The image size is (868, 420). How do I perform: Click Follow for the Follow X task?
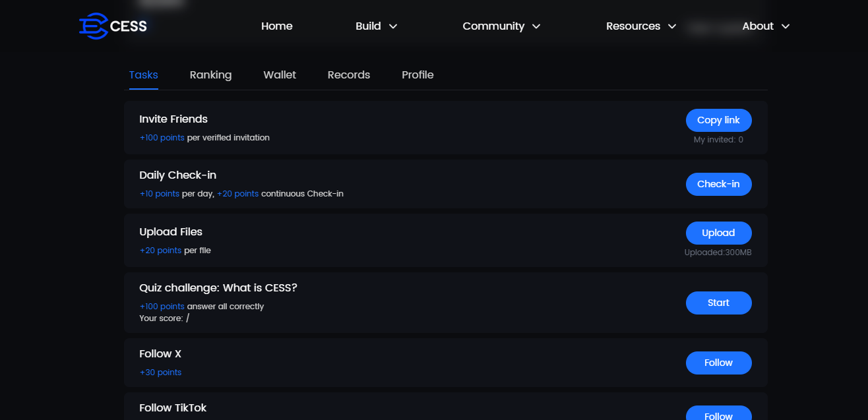718,363
